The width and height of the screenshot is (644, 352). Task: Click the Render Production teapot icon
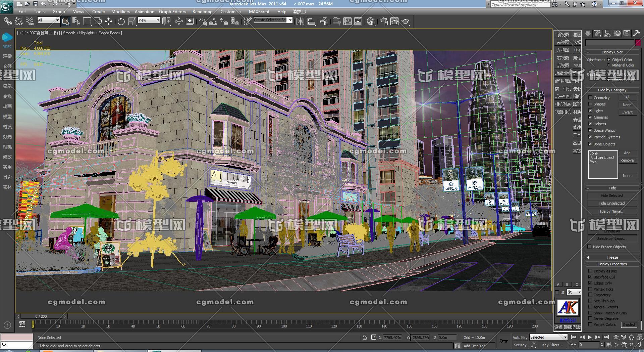406,21
